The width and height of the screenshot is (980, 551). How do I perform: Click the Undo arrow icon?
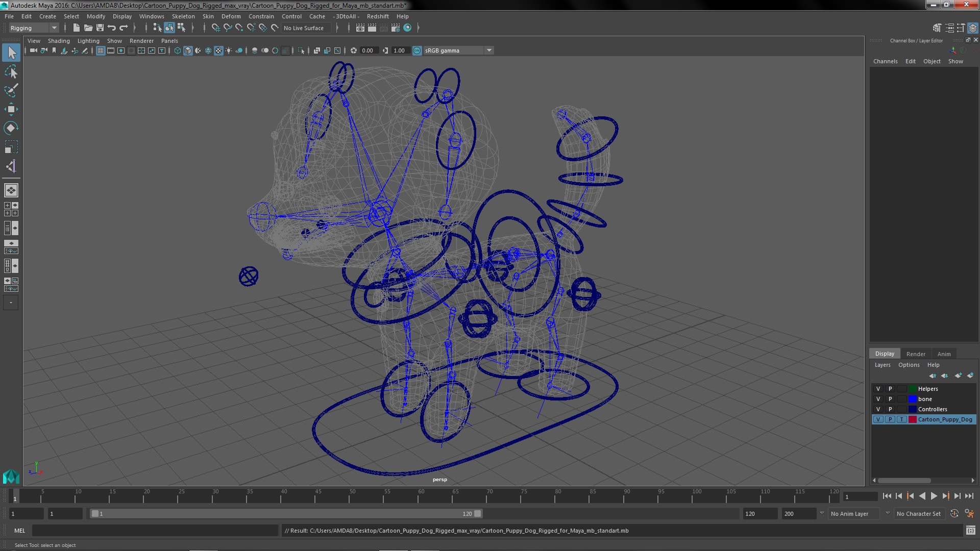(x=112, y=28)
